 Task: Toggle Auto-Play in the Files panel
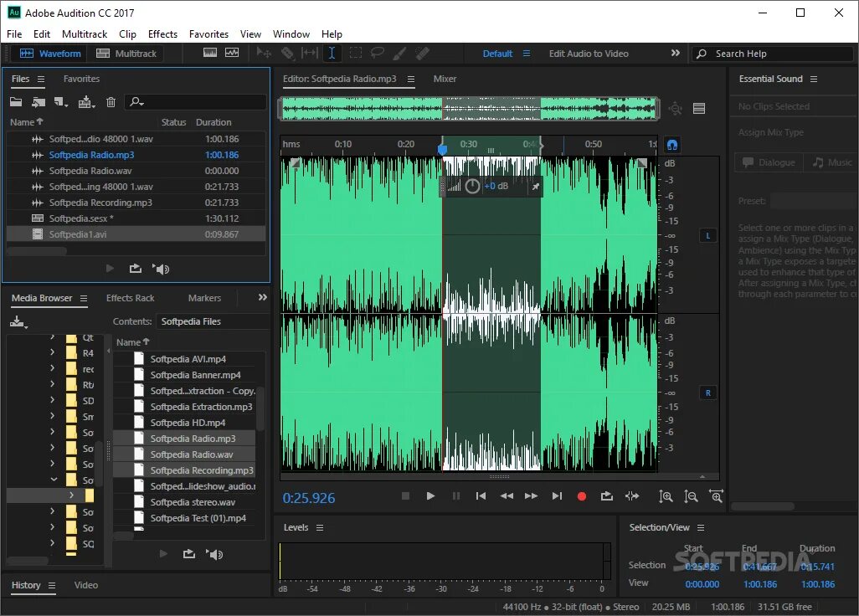tap(162, 269)
